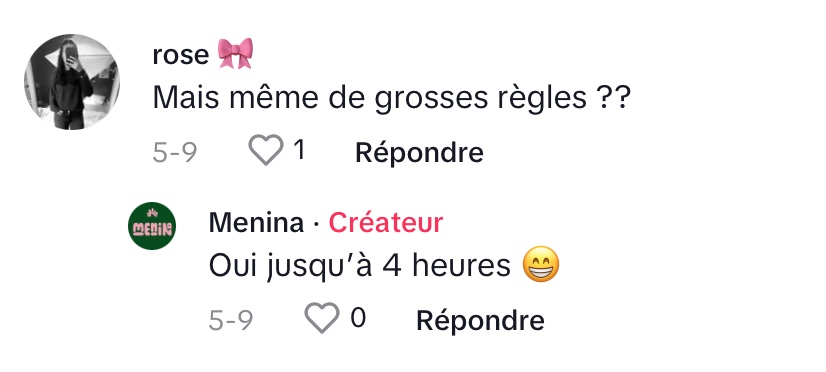This screenshot has width=826, height=372.
Task: Open Menina's green logo avatar
Action: coord(152,226)
